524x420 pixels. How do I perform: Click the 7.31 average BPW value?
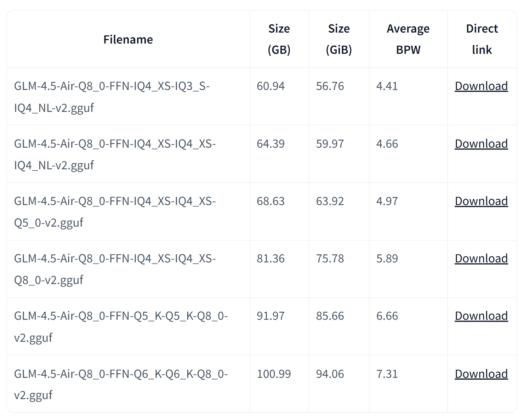(x=387, y=374)
